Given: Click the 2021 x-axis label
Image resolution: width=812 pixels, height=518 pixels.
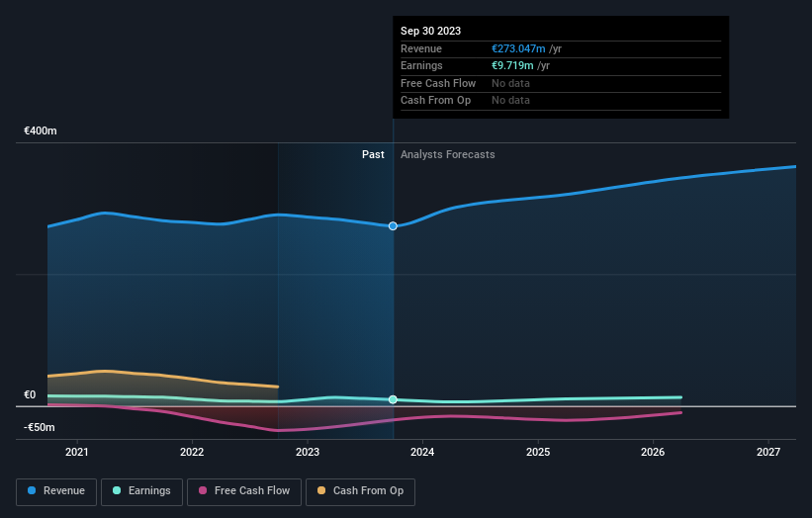Looking at the screenshot, I should [76, 452].
